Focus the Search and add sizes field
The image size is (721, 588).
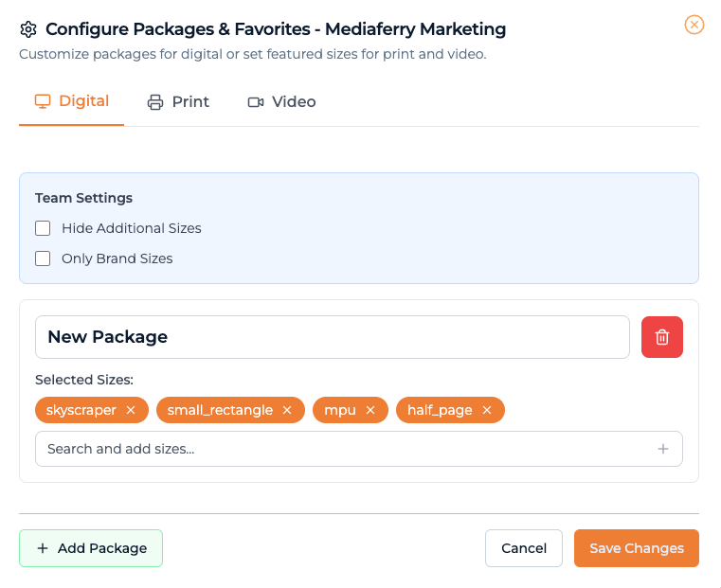click(359, 449)
